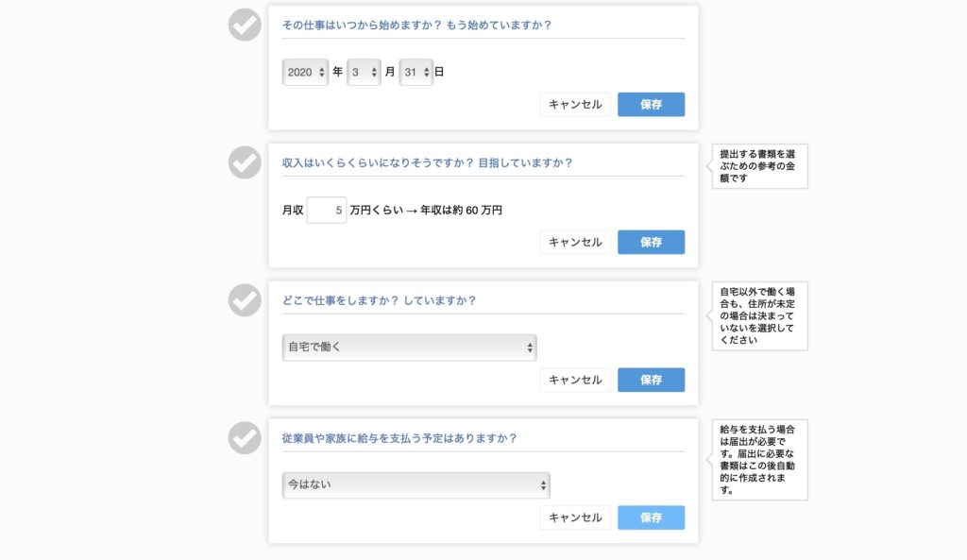Save the work location section

click(x=652, y=380)
